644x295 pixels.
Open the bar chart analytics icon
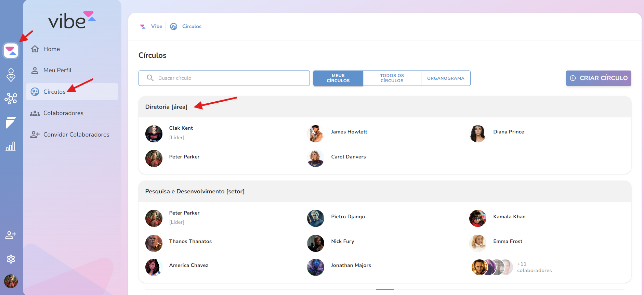click(x=11, y=146)
